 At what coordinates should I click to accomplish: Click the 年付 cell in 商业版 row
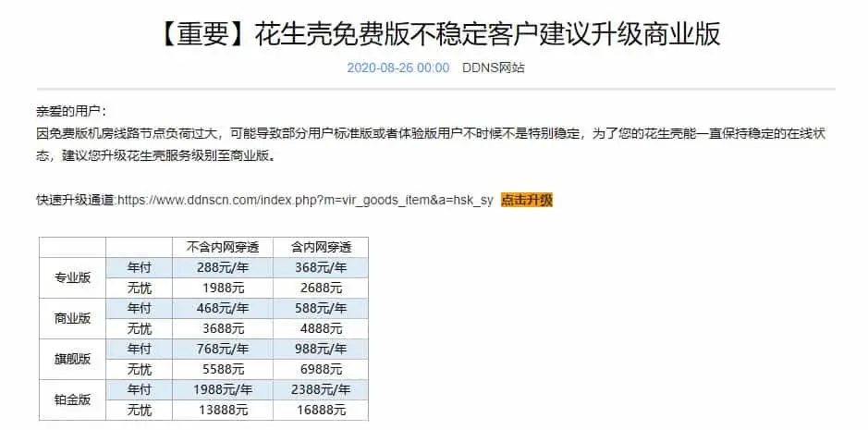click(139, 309)
